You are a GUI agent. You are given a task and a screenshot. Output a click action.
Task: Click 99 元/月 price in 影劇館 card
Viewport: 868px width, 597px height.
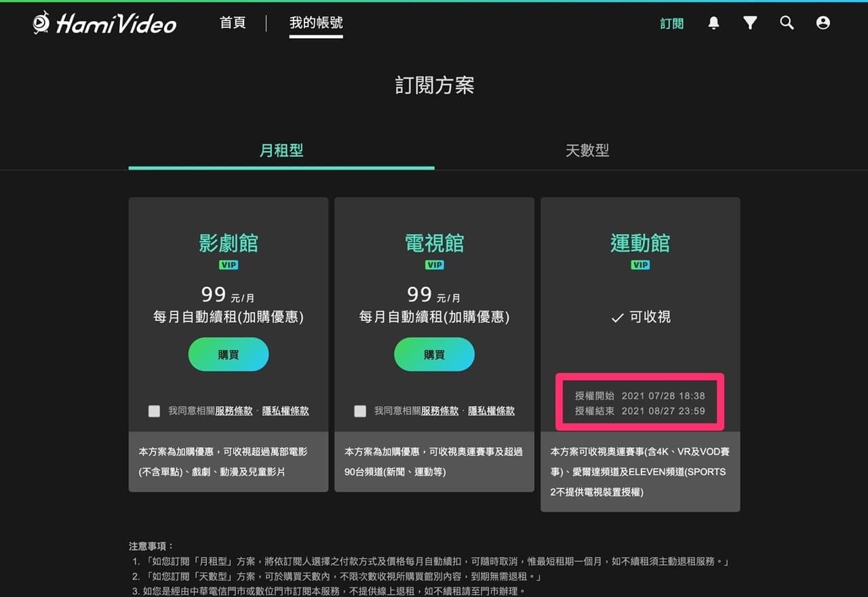click(x=229, y=294)
